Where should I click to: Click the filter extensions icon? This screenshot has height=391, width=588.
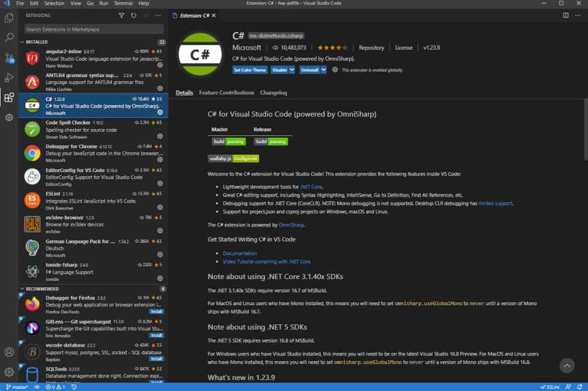tap(122, 16)
